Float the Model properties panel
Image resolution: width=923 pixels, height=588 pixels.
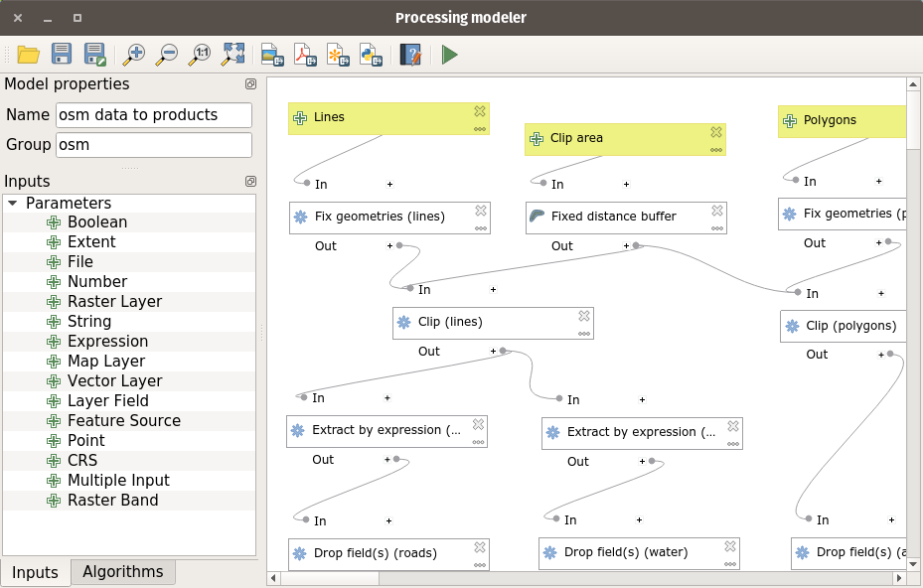pos(250,84)
